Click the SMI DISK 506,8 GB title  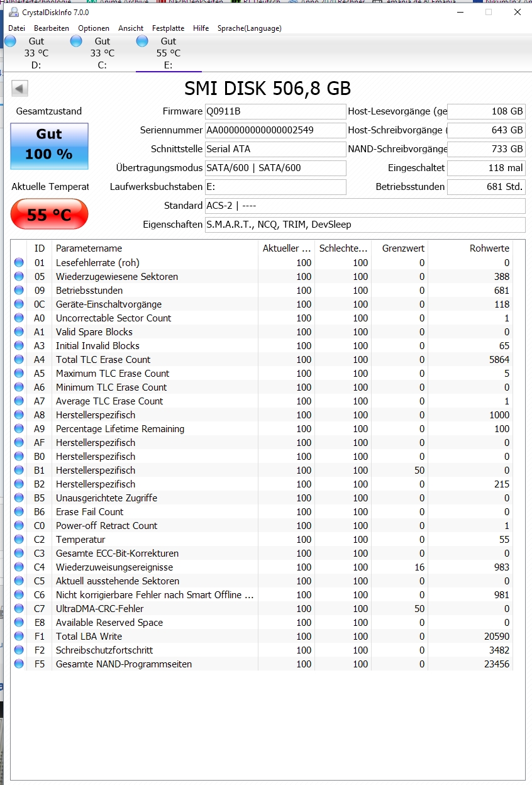point(268,89)
